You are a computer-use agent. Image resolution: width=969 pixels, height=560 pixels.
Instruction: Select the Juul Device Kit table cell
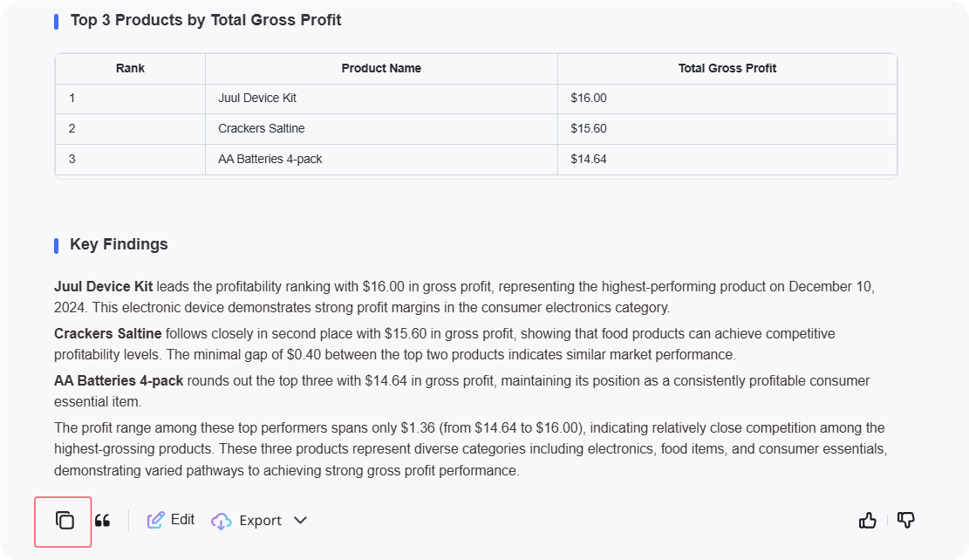pyautogui.click(x=257, y=98)
